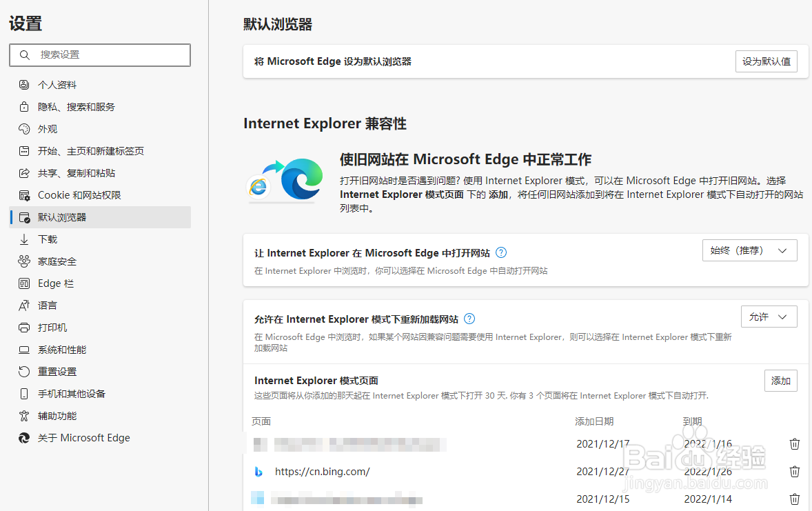Delete the page added on 2021/12/17

[794, 444]
